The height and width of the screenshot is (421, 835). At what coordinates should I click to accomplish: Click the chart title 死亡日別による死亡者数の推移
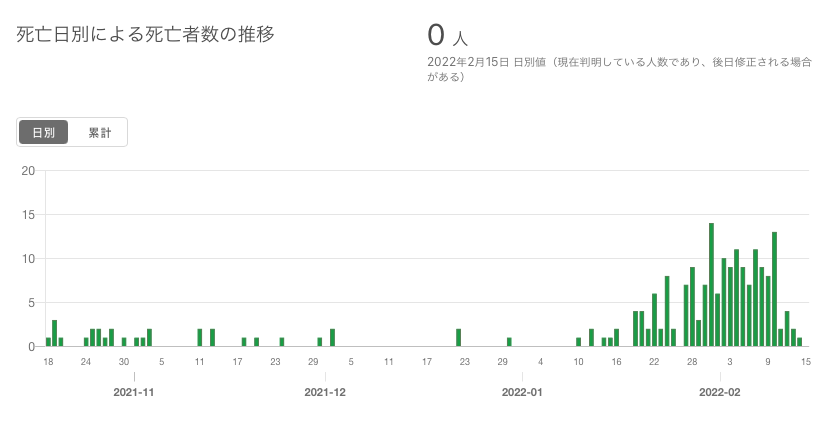click(145, 34)
